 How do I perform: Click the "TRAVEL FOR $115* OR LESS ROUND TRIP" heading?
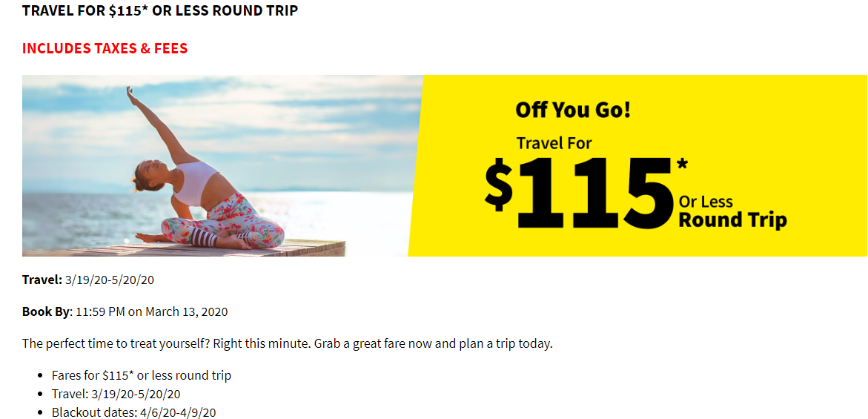[x=160, y=11]
